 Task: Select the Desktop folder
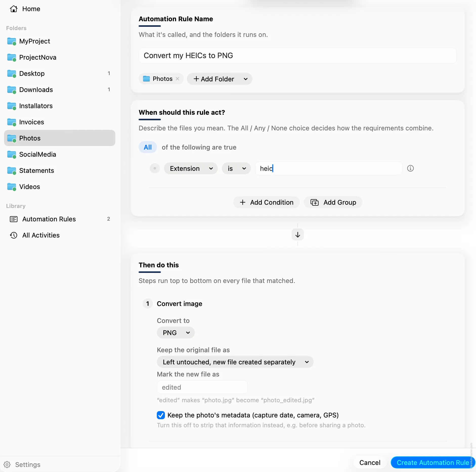pos(60,74)
